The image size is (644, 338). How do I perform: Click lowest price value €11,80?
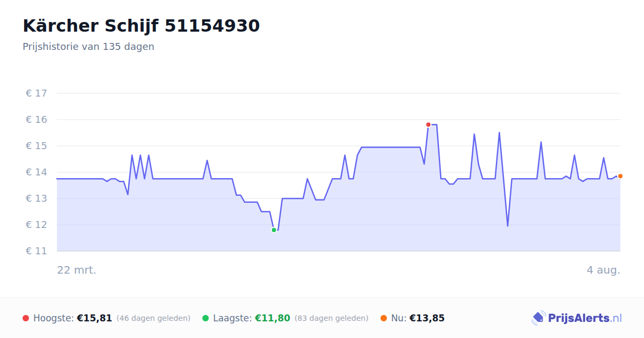click(x=273, y=318)
